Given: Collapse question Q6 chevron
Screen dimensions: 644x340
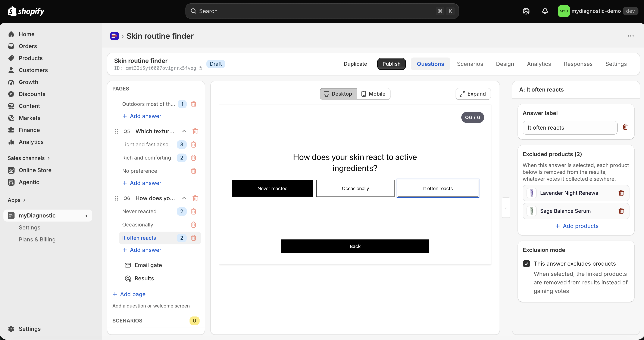Looking at the screenshot, I should [x=184, y=198].
